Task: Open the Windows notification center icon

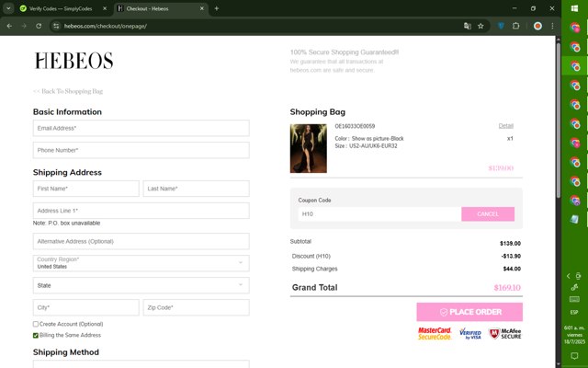Action: (574, 355)
